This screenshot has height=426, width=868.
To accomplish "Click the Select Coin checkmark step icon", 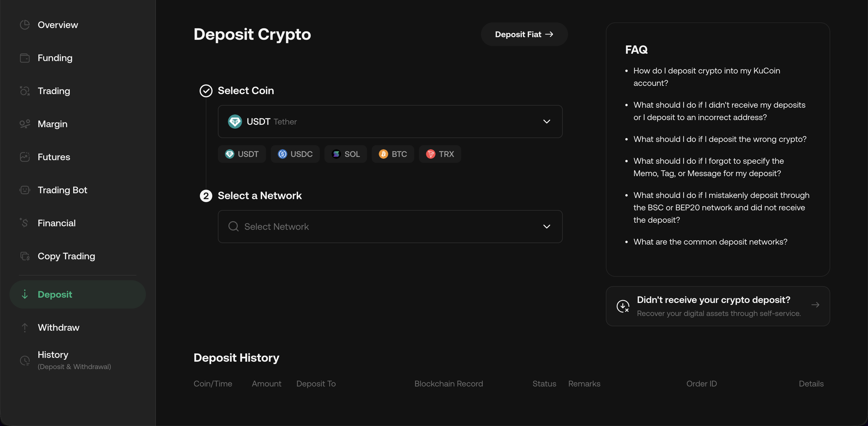I will point(206,91).
